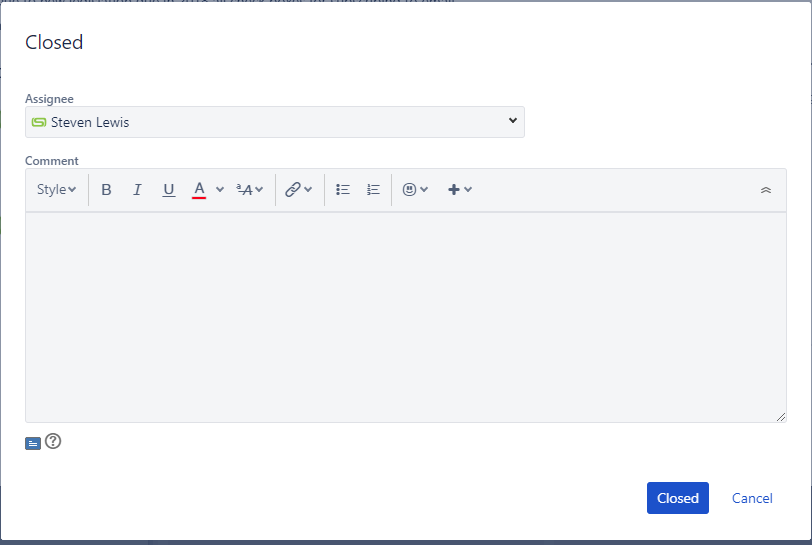
Task: Grab the comment box resize handle
Action: (781, 417)
